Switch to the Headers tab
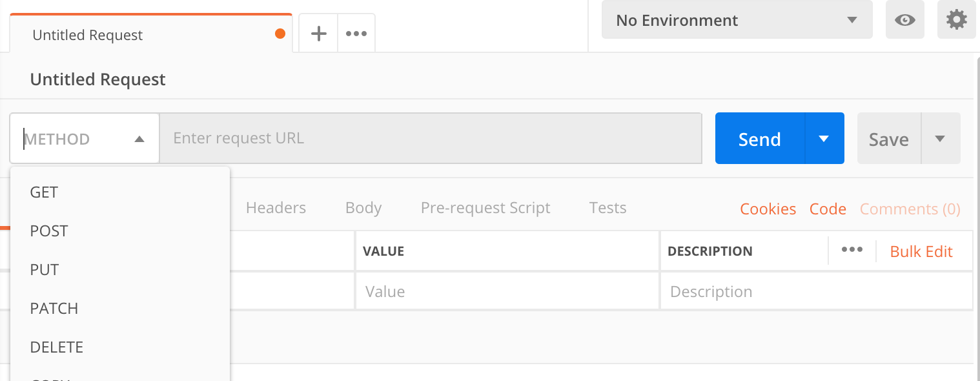This screenshot has height=381, width=980. pyautogui.click(x=276, y=207)
